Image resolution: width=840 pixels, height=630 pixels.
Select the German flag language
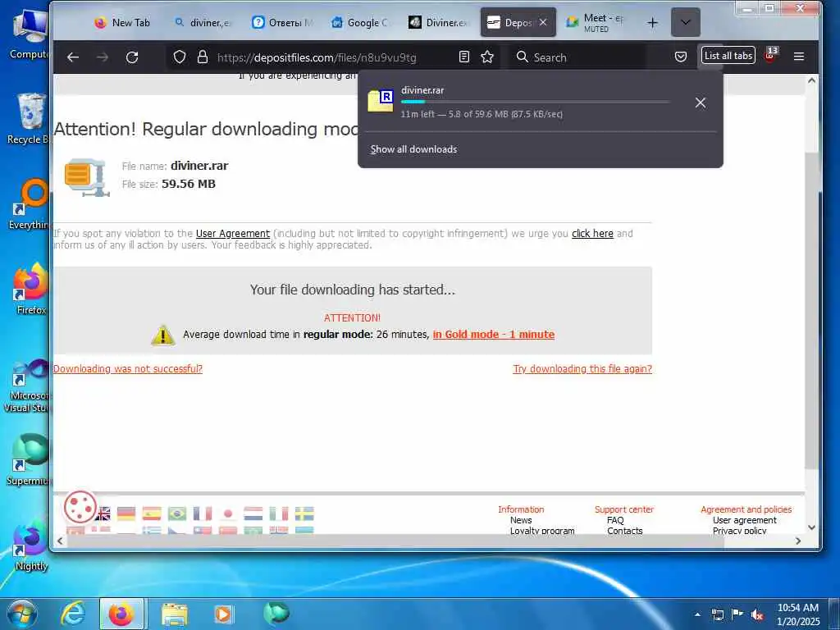point(126,514)
